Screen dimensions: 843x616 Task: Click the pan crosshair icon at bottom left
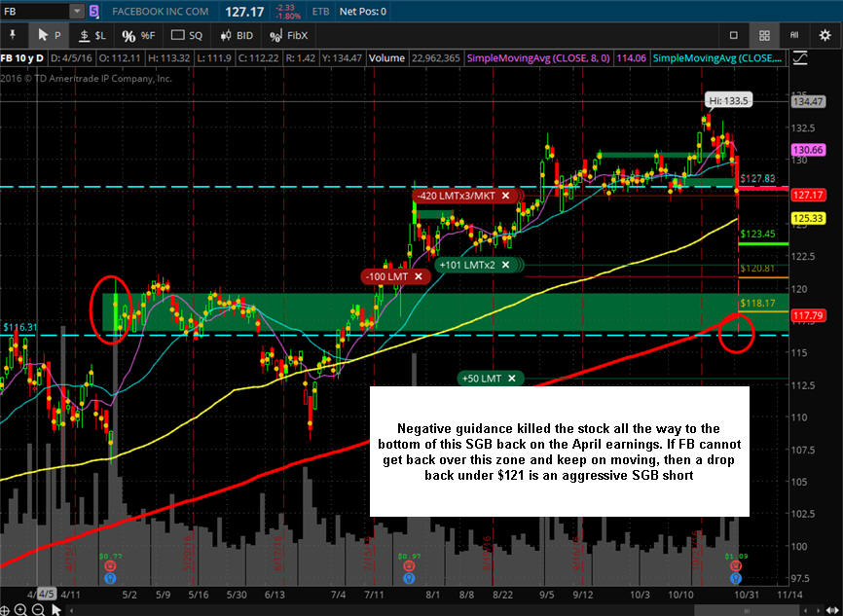pos(4,609)
